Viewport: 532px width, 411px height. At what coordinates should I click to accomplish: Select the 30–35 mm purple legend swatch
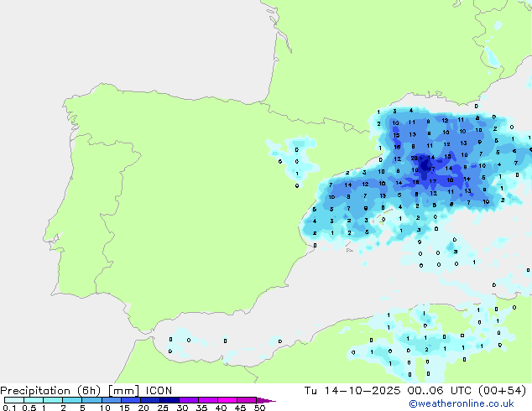[x=189, y=400]
